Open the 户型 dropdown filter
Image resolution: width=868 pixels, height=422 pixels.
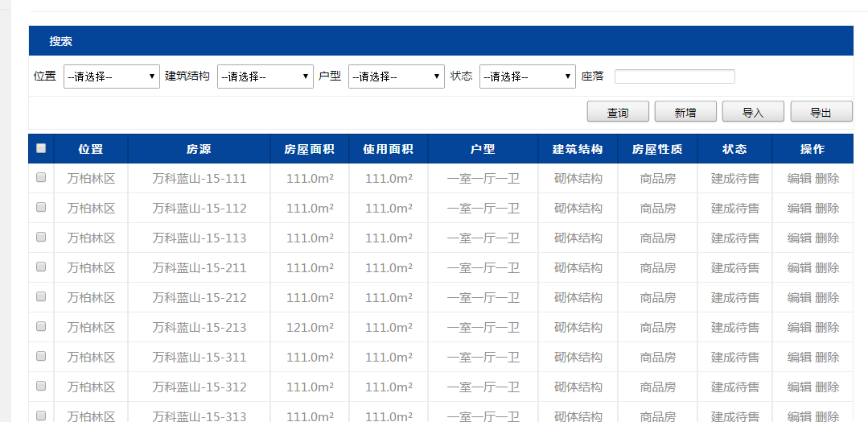coord(397,77)
